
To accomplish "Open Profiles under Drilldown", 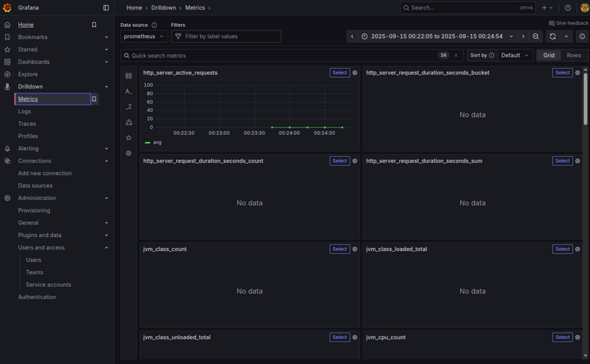I will [28, 136].
